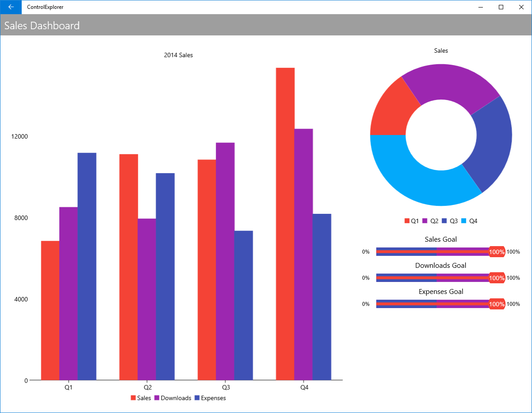Image resolution: width=532 pixels, height=413 pixels.
Task: Click the 12000 axis label
Action: [19, 136]
